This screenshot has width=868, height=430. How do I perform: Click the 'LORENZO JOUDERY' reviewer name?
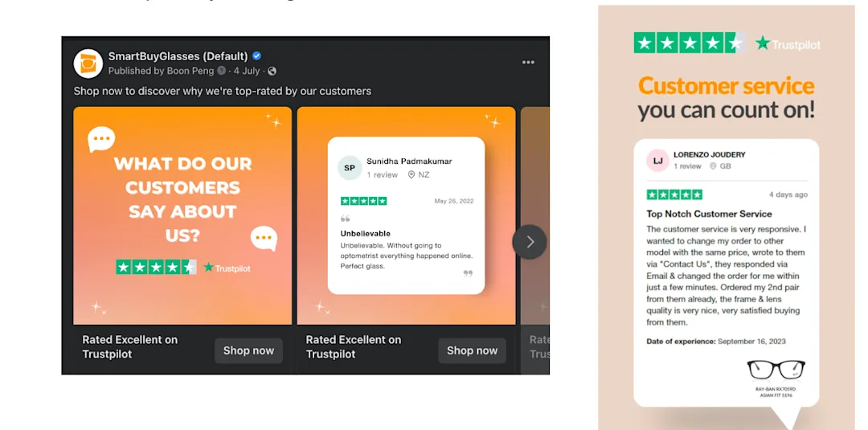(710, 154)
